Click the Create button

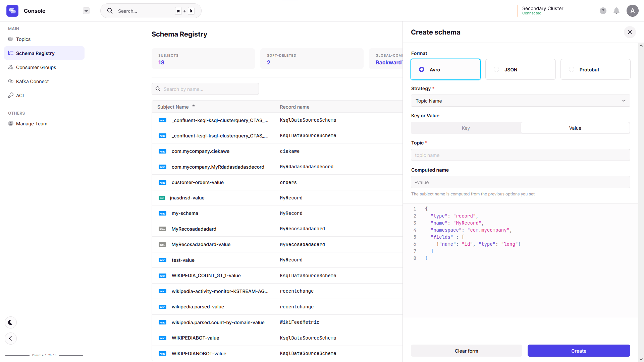tap(579, 351)
